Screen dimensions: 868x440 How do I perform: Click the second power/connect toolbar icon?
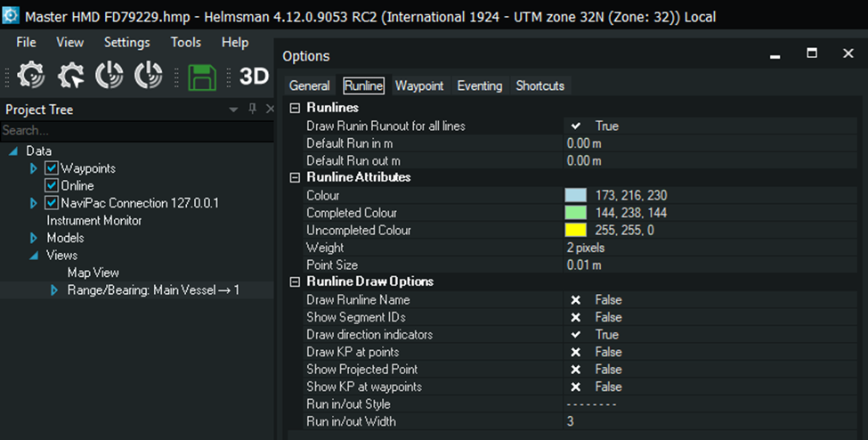point(149,76)
